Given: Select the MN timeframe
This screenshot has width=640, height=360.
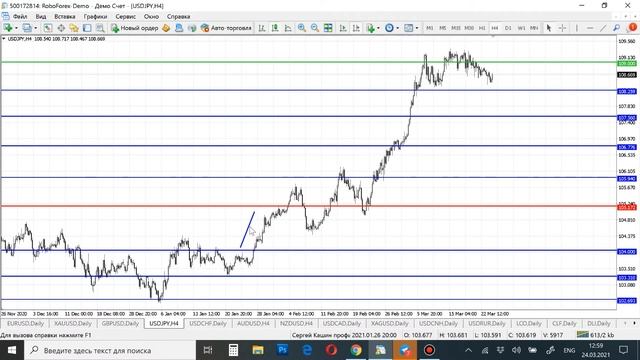Looking at the screenshot, I should coord(534,28).
